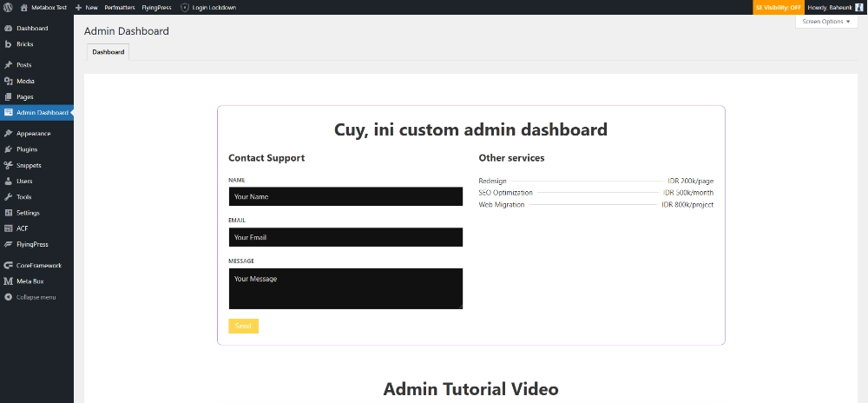Click the CoreFramework icon in sidebar
The width and height of the screenshot is (868, 403).
tap(9, 266)
